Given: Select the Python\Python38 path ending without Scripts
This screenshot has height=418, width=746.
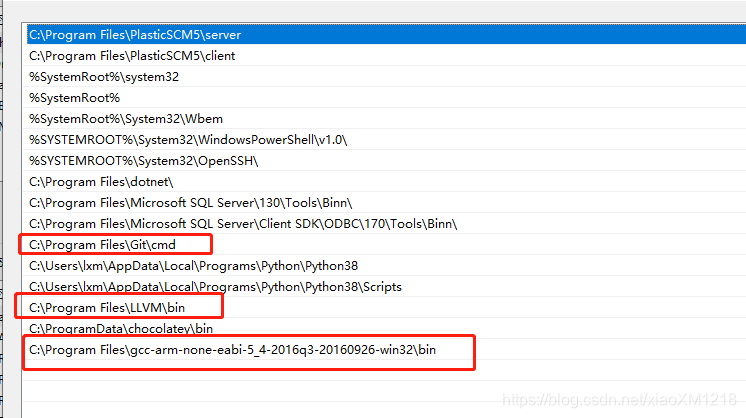Looking at the screenshot, I should [385, 265].
